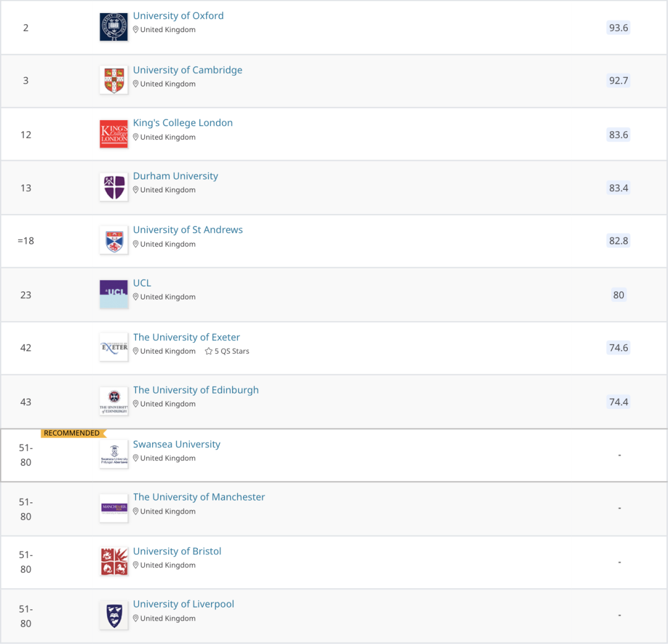Screen dimensions: 668x644
Task: Open The University of Manchester link
Action: pyautogui.click(x=199, y=497)
